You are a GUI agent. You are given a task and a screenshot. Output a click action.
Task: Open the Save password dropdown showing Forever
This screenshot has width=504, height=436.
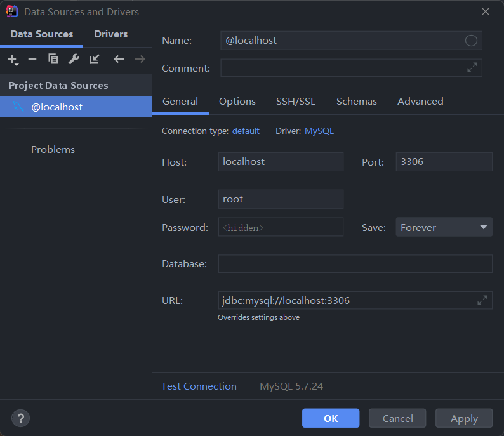point(444,227)
